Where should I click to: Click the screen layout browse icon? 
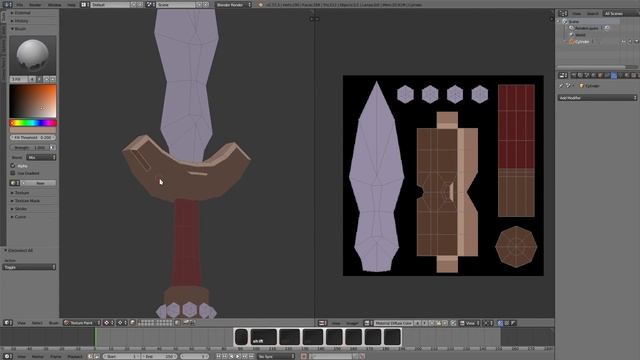[x=85, y=4]
